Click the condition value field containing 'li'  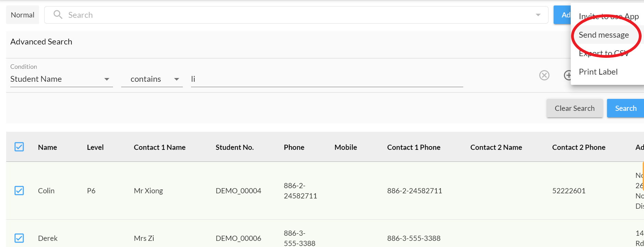coord(327,79)
